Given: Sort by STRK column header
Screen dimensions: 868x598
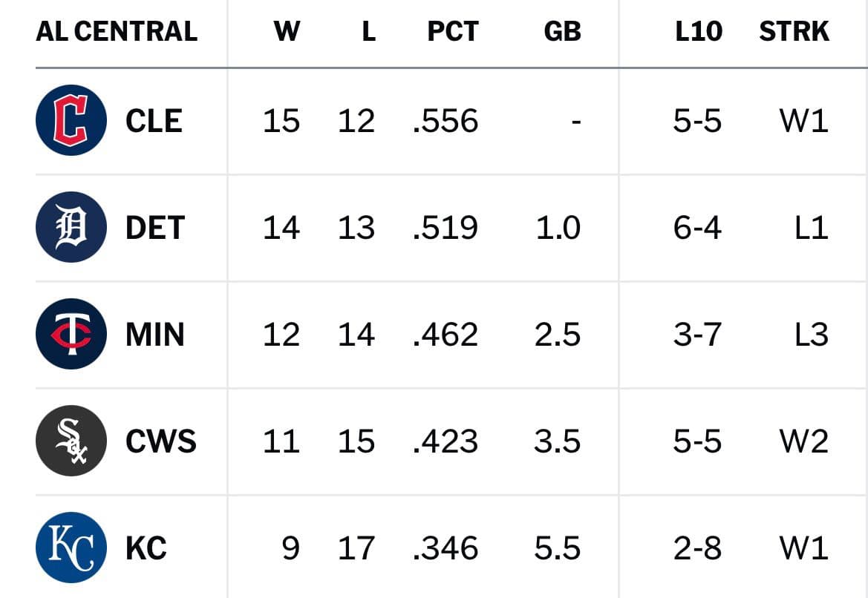Looking at the screenshot, I should pyautogui.click(x=794, y=31).
